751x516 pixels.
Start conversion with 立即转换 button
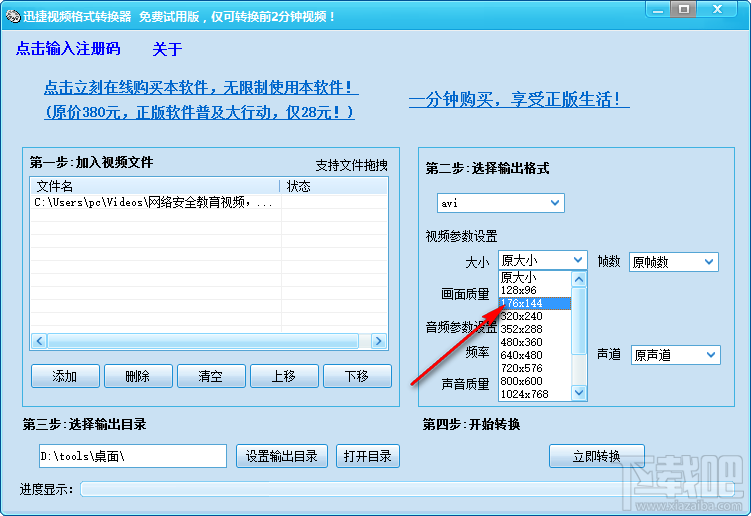(x=597, y=456)
